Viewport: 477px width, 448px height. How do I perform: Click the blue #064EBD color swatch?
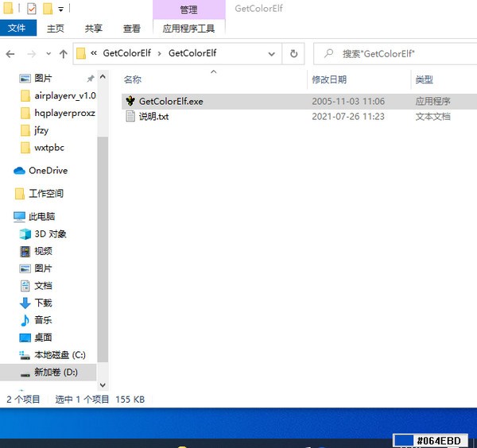pos(404,441)
